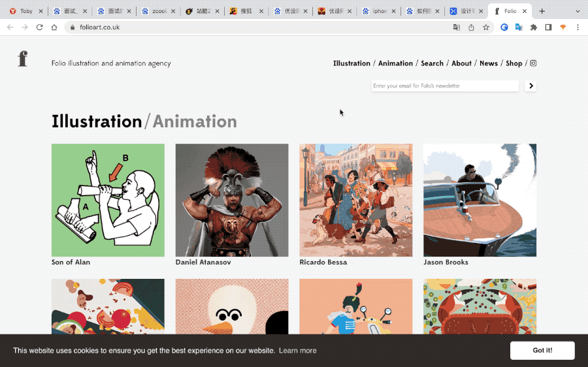Open About in top navigation

pos(461,63)
